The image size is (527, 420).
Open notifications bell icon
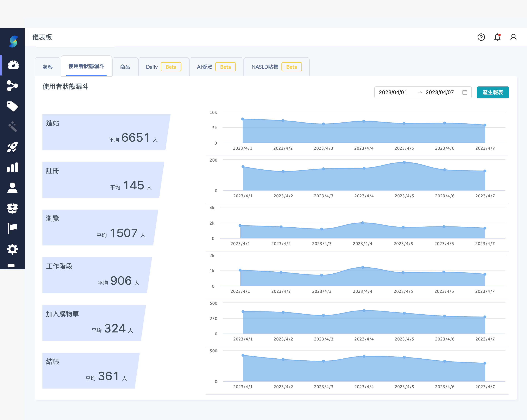coord(497,37)
